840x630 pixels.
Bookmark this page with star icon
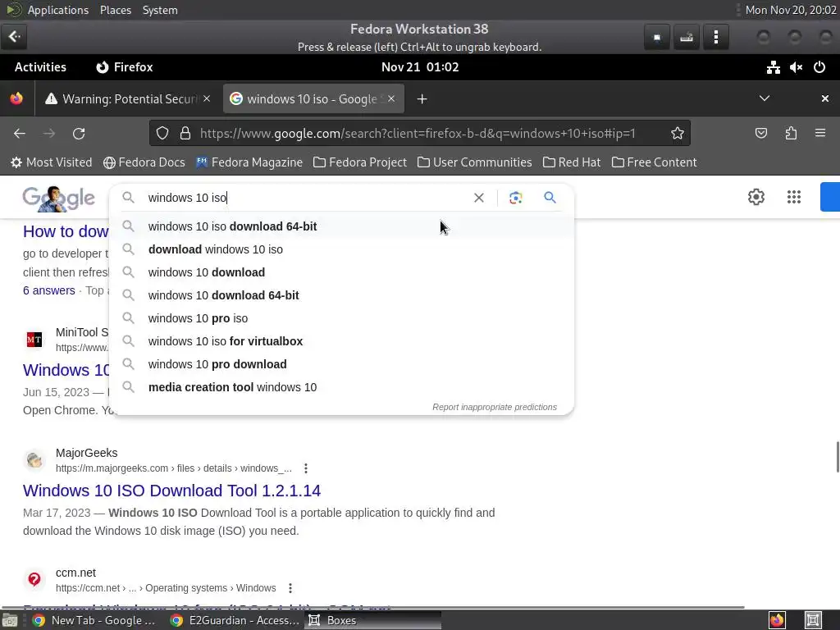pos(677,134)
